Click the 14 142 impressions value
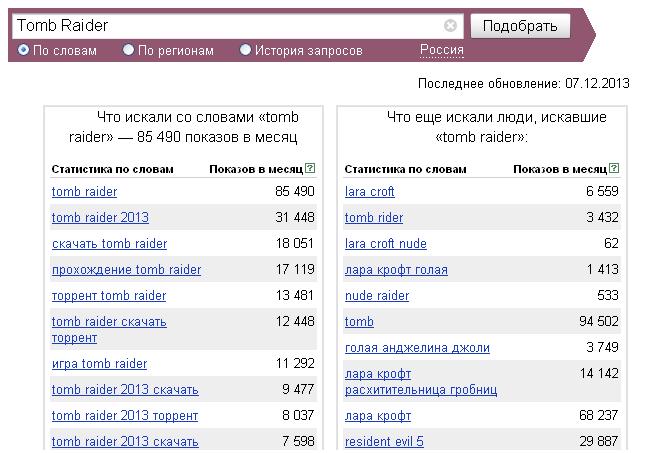Image resolution: width=645 pixels, height=453 pixels. pyautogui.click(x=599, y=373)
